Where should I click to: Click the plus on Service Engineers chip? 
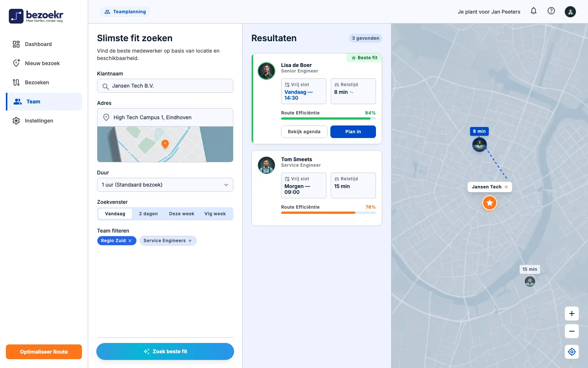(190, 241)
